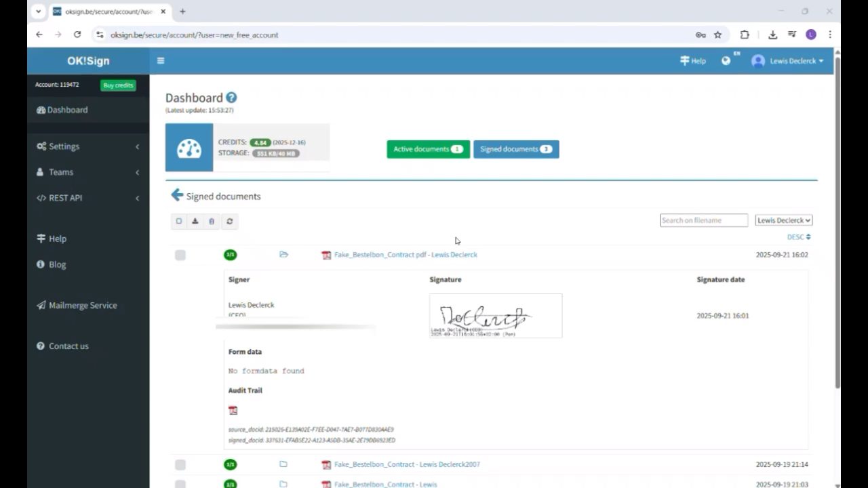Tick checkbox for Lewis Declerck2007 document row
This screenshot has height=488, width=868.
coord(180,464)
